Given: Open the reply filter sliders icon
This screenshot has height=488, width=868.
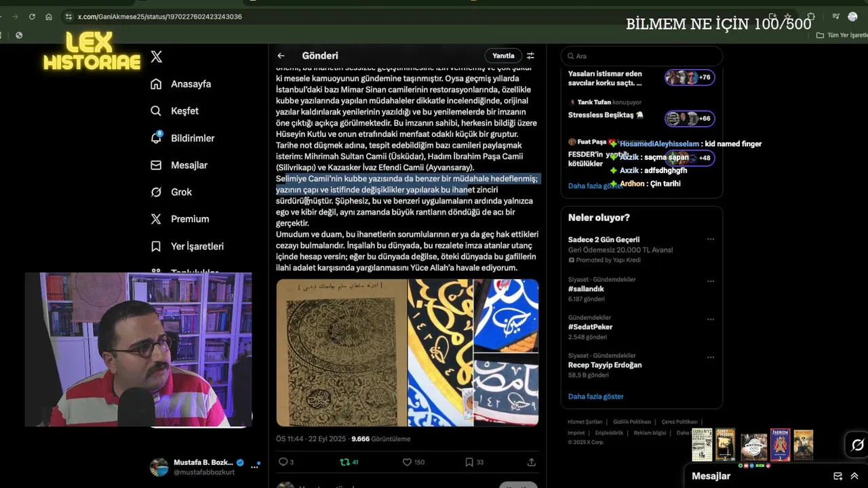Looking at the screenshot, I should coord(530,56).
